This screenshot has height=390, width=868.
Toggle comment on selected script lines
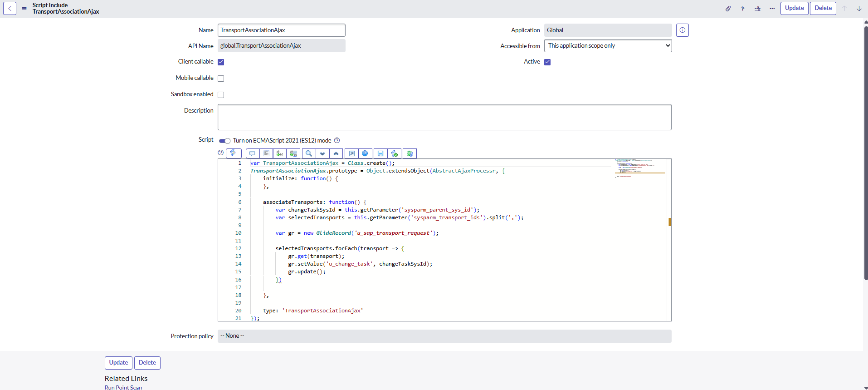252,153
